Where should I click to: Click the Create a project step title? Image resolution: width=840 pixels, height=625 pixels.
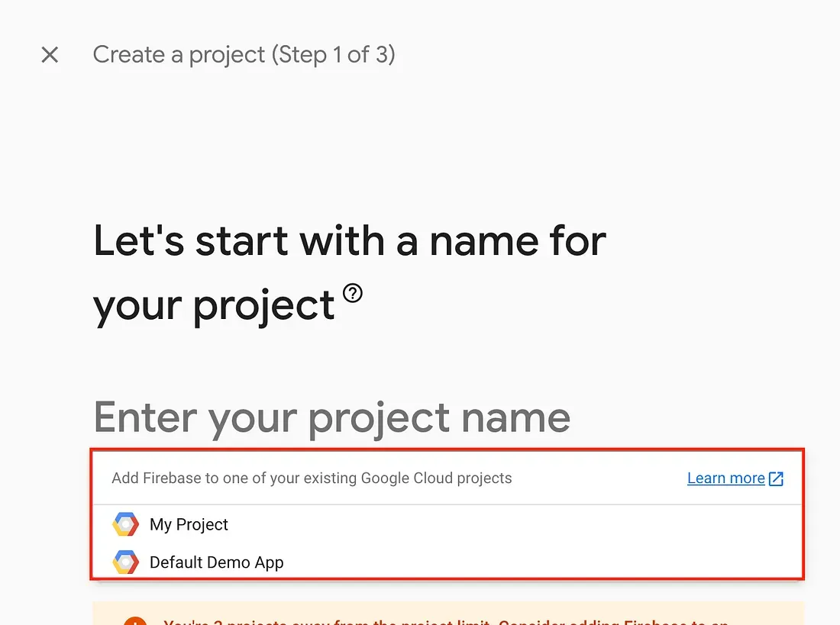coord(244,55)
